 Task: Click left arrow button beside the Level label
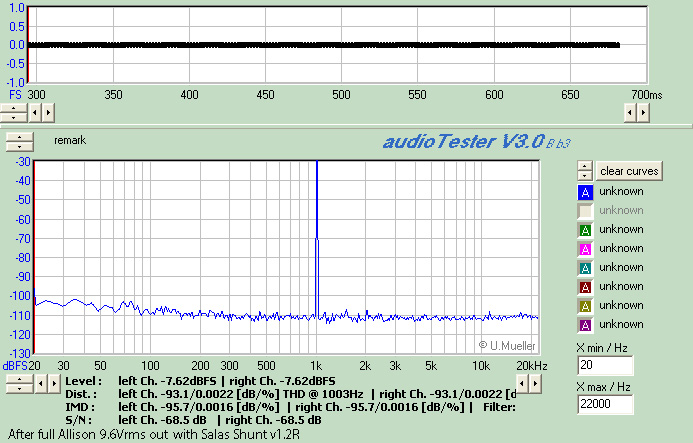point(41,384)
